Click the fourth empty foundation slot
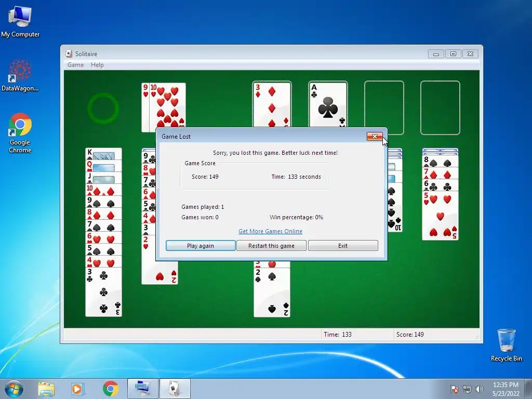Image resolution: width=532 pixels, height=399 pixels. [440, 108]
